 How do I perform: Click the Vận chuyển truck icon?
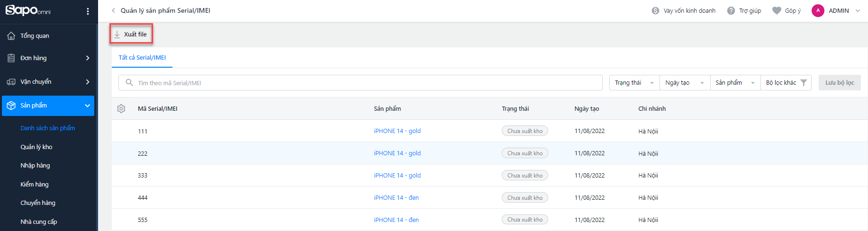11,82
